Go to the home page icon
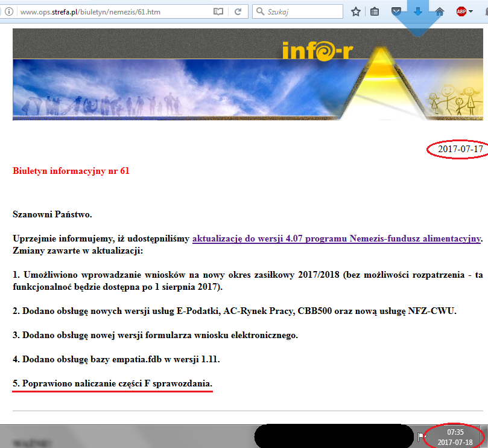The height and width of the screenshot is (448, 488). tap(440, 12)
